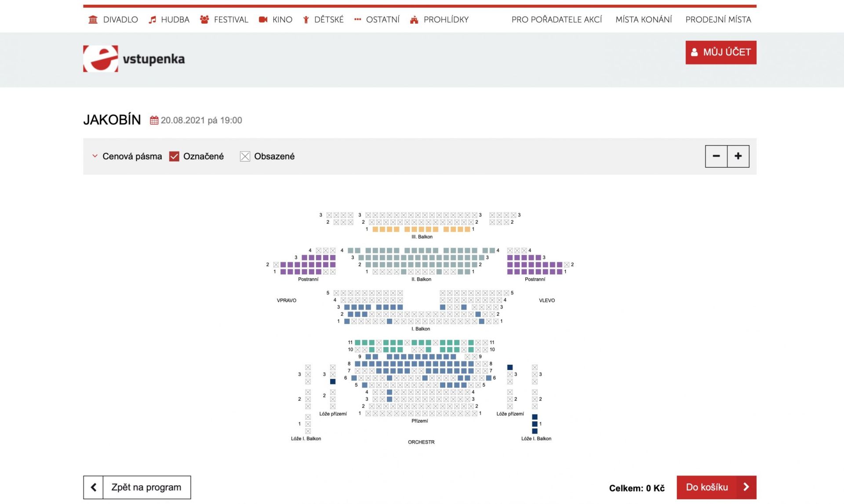This screenshot has width=844, height=504.
Task: Click the Do košíku button
Action: tap(716, 487)
